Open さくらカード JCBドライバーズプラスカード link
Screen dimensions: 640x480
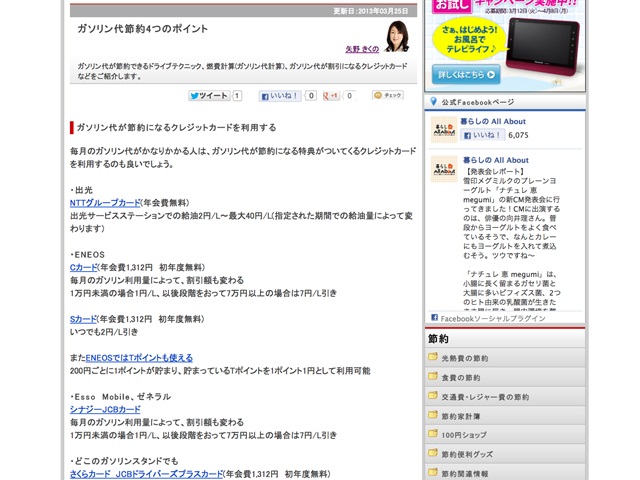[x=146, y=474]
